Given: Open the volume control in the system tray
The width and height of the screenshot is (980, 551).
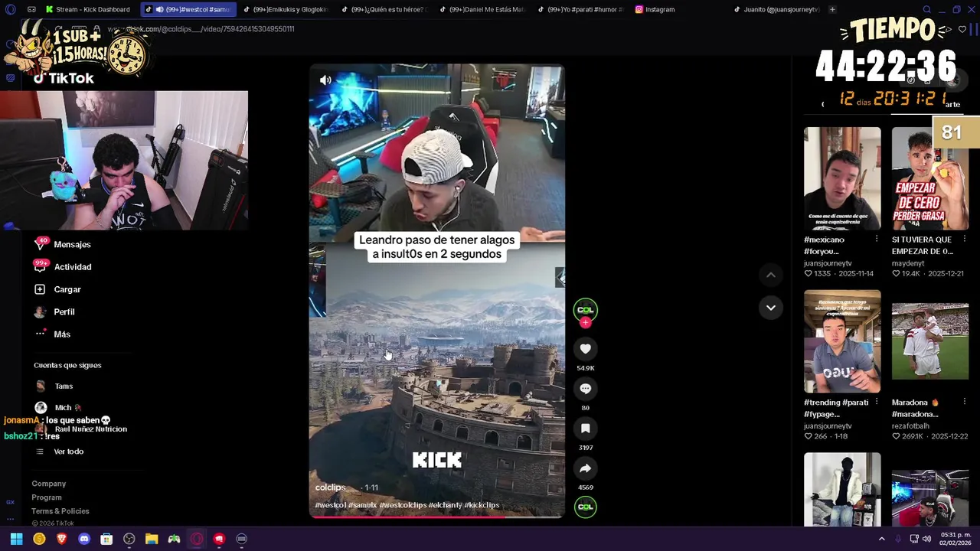Looking at the screenshot, I should click(x=927, y=539).
